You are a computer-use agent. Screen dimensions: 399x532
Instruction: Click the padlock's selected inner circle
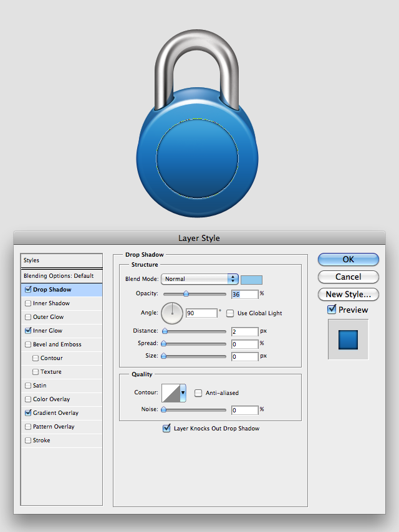(197, 158)
